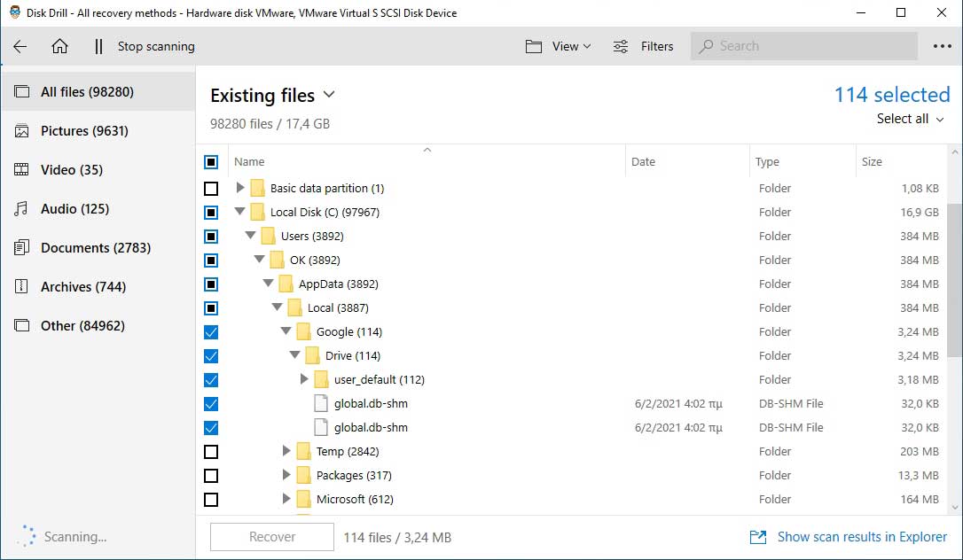Click the Local Disk (C) folder icon
Screen dimensions: 963x560
tap(257, 213)
